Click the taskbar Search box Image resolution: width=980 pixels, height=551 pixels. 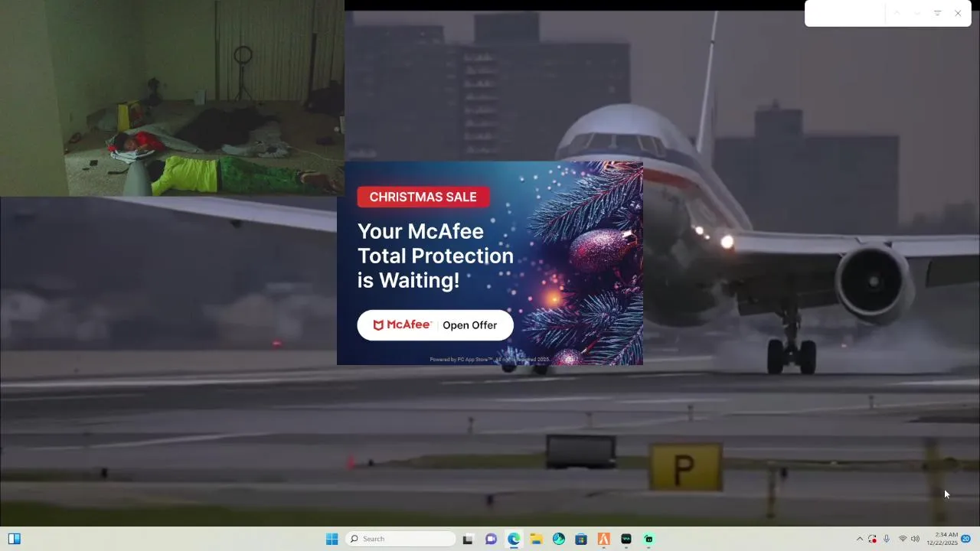[x=400, y=539]
